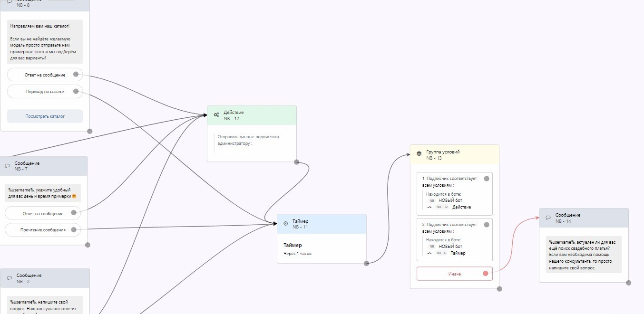
Task: Click the output connector dot of Таймер block
Action: pos(366,263)
